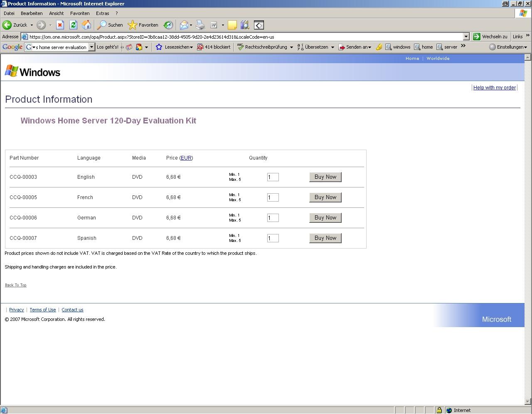Open the Help with my order link
Screen dimensions: 532x414
pyautogui.click(x=495, y=88)
